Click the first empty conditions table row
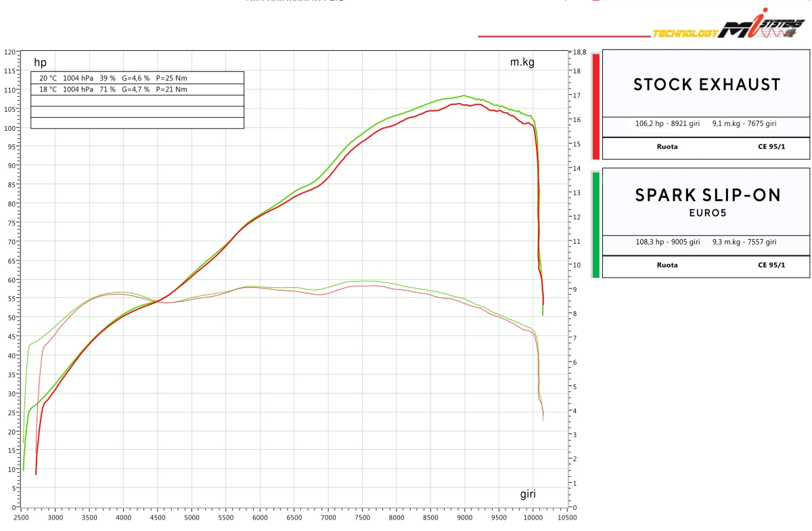 click(137, 100)
